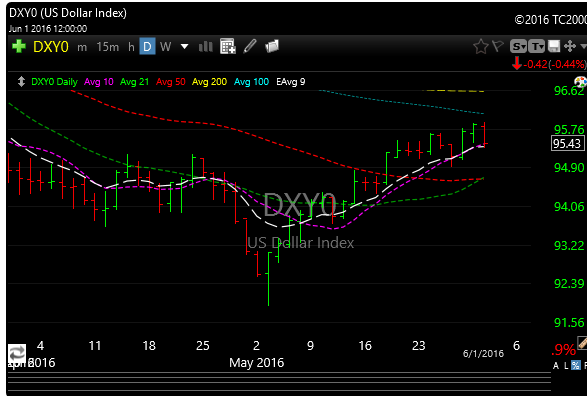
Task: Select the highlighted Daily "D" timeframe
Action: 147,46
